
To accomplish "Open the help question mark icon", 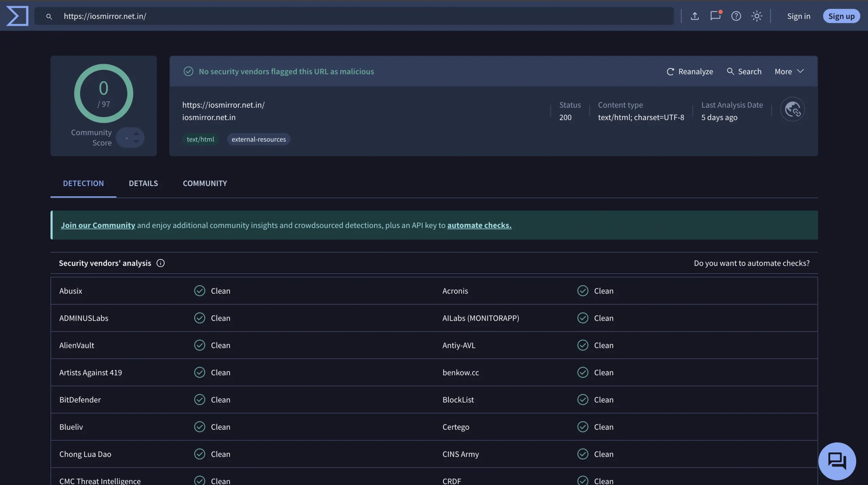I will click(736, 16).
